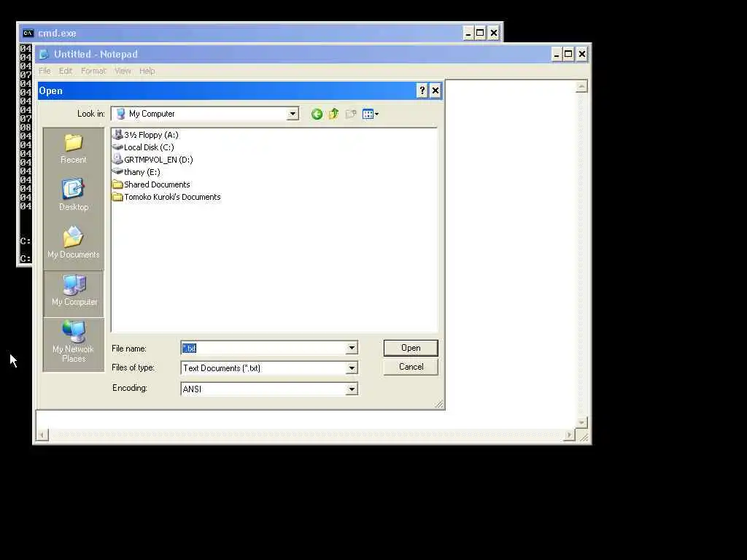Click the Cancel button in the dialog
Image resolution: width=747 pixels, height=560 pixels.
tap(411, 367)
